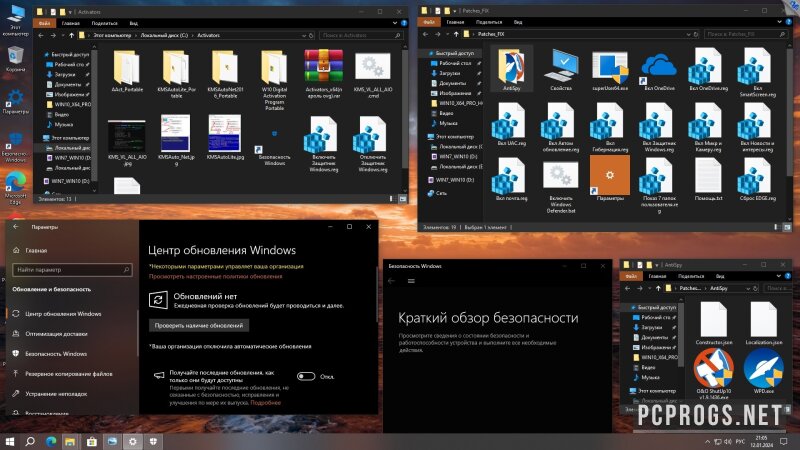The width and height of the screenshot is (800, 450).
Task: Click 'Проверить наличие обновлений' button
Action: point(199,325)
